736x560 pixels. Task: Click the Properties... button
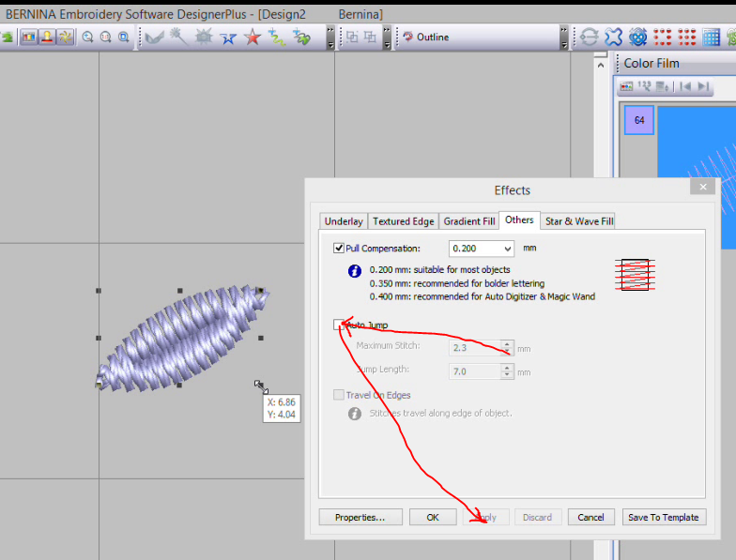click(360, 517)
